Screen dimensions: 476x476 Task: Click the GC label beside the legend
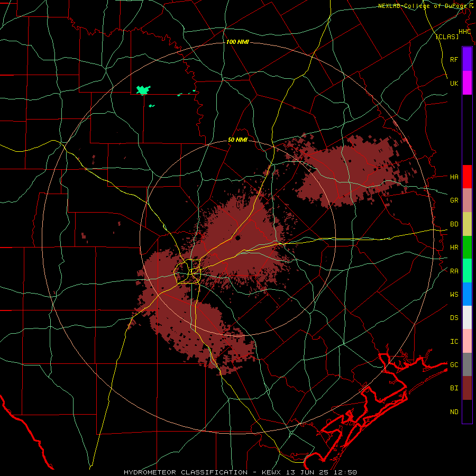(454, 365)
